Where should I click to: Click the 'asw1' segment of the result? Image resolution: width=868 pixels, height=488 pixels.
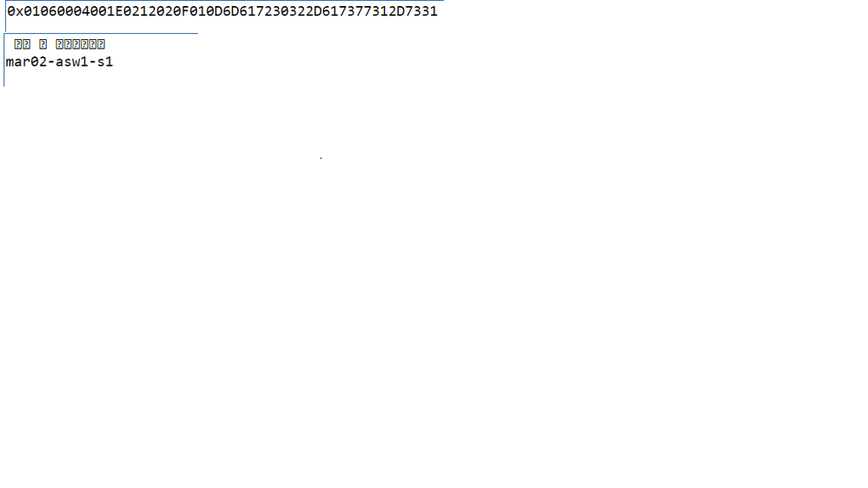click(72, 62)
